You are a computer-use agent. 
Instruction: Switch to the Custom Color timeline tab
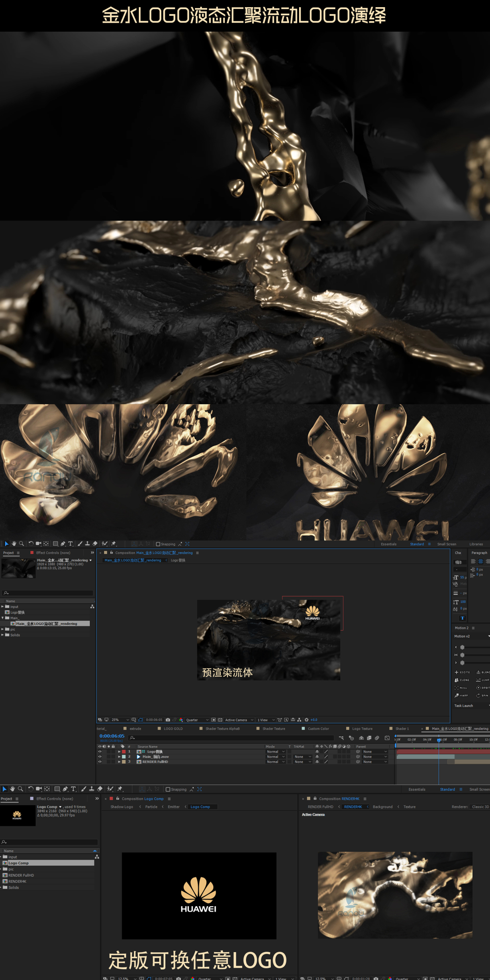pos(318,729)
